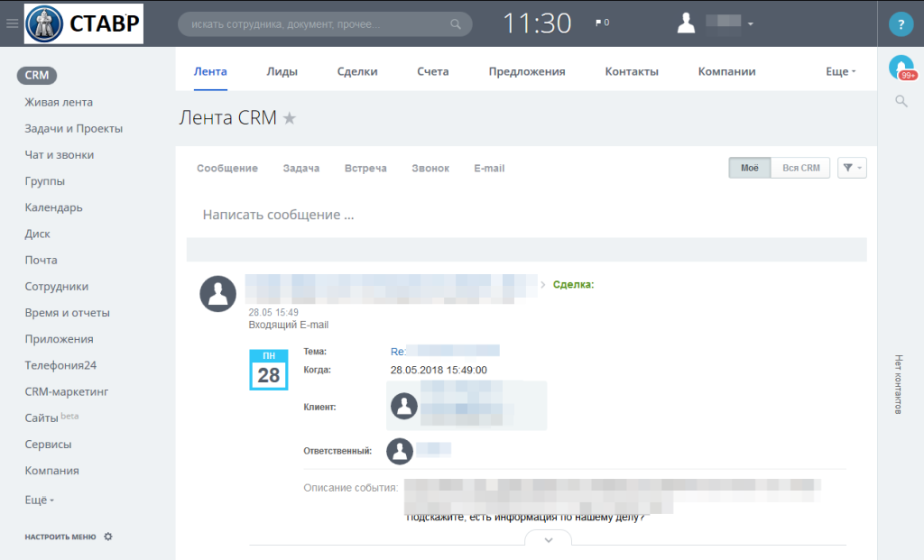
Task: Click the post author avatar icon
Action: coord(218,293)
